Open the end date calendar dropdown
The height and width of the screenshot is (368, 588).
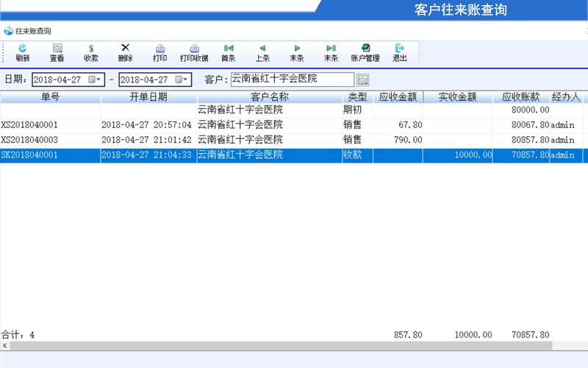click(181, 79)
